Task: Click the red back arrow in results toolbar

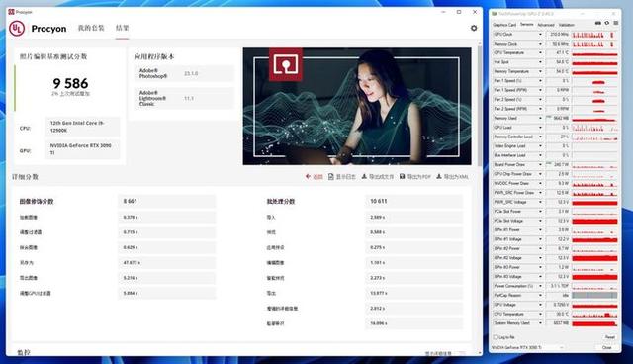Action: pos(308,177)
